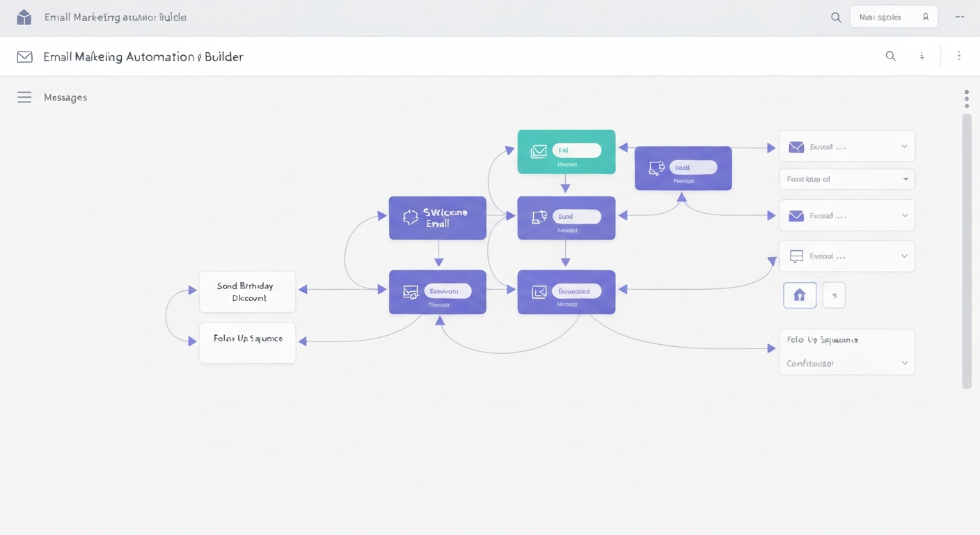
Task: Click the monitor icon in the side-panel row
Action: 797,256
